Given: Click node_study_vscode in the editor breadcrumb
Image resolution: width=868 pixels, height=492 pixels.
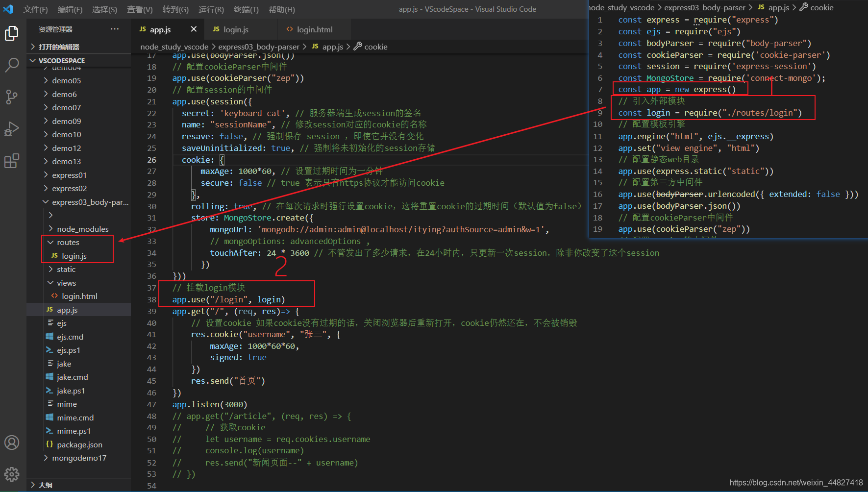Looking at the screenshot, I should click(x=174, y=47).
